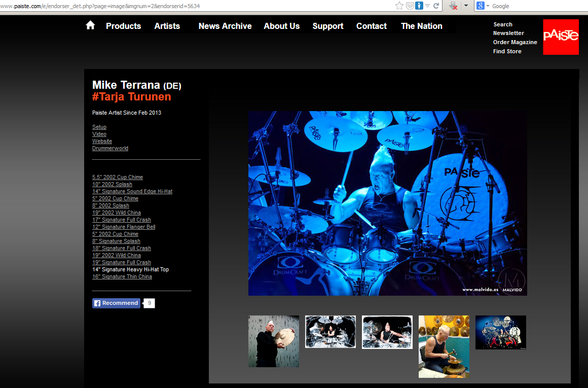Select the 14" Signature Heavy Hi-Hat Top entry

[130, 269]
